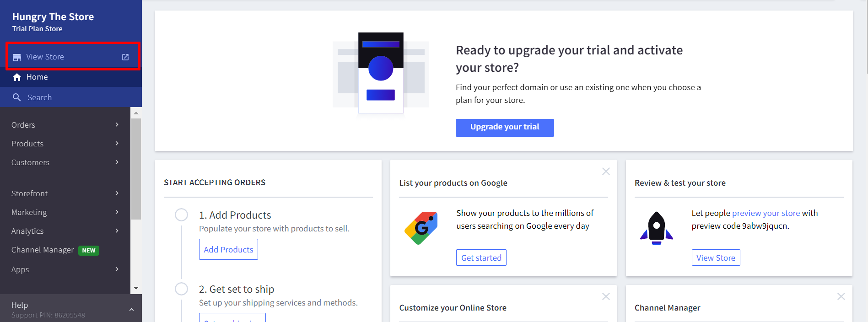Screen dimensions: 868x322
Task: Click the storefront icon beside View Store
Action: click(x=17, y=57)
